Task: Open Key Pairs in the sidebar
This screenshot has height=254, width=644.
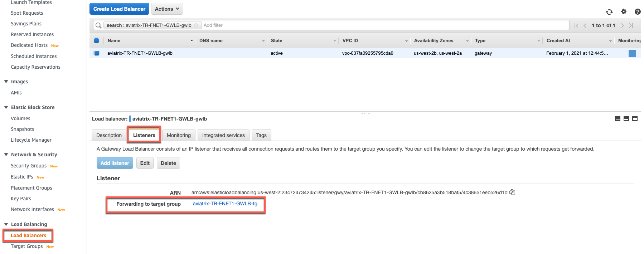Action: pyautogui.click(x=21, y=199)
